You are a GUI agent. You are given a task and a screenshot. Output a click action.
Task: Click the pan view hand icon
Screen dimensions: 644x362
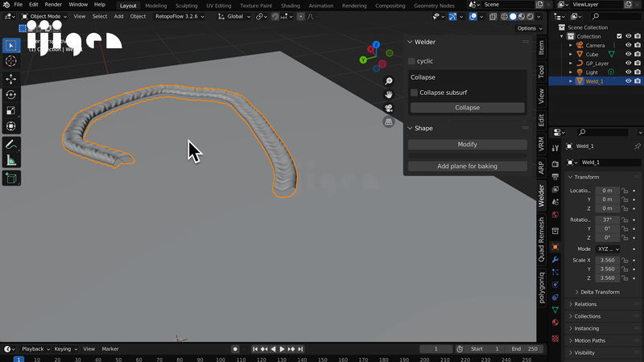[x=389, y=94]
